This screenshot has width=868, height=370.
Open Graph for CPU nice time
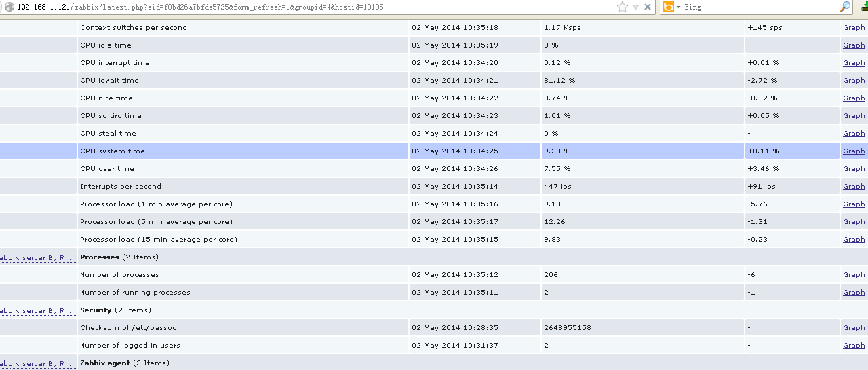[x=854, y=98]
